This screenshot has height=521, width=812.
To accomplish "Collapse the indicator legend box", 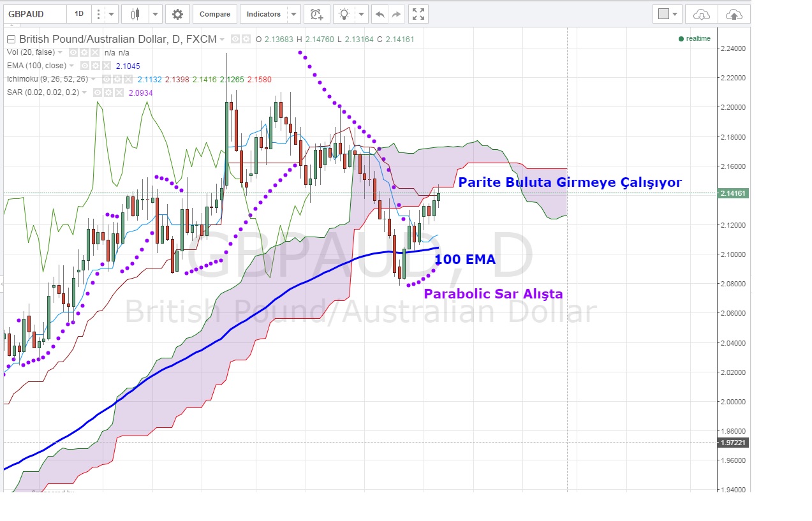I will click(x=11, y=39).
